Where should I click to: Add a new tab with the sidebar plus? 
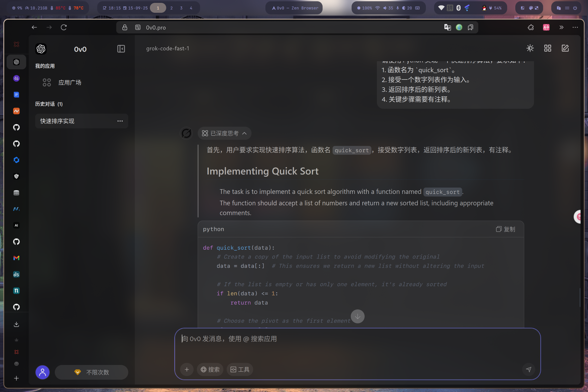(16, 378)
